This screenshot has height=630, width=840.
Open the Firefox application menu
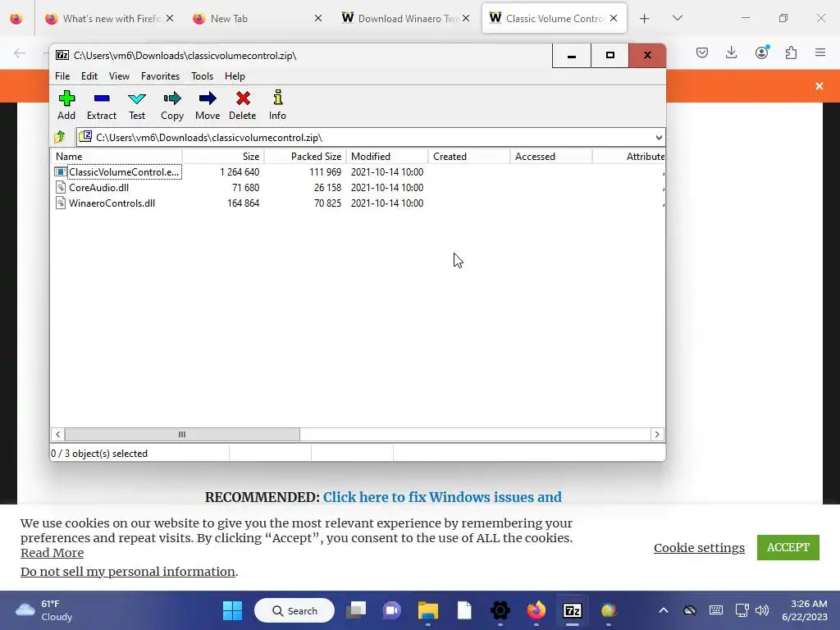pos(820,52)
